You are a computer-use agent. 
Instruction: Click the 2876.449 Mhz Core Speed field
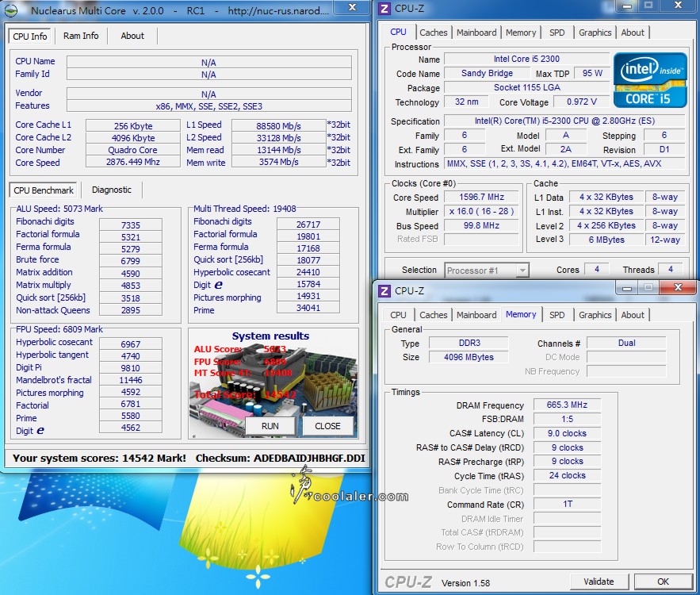[133, 162]
